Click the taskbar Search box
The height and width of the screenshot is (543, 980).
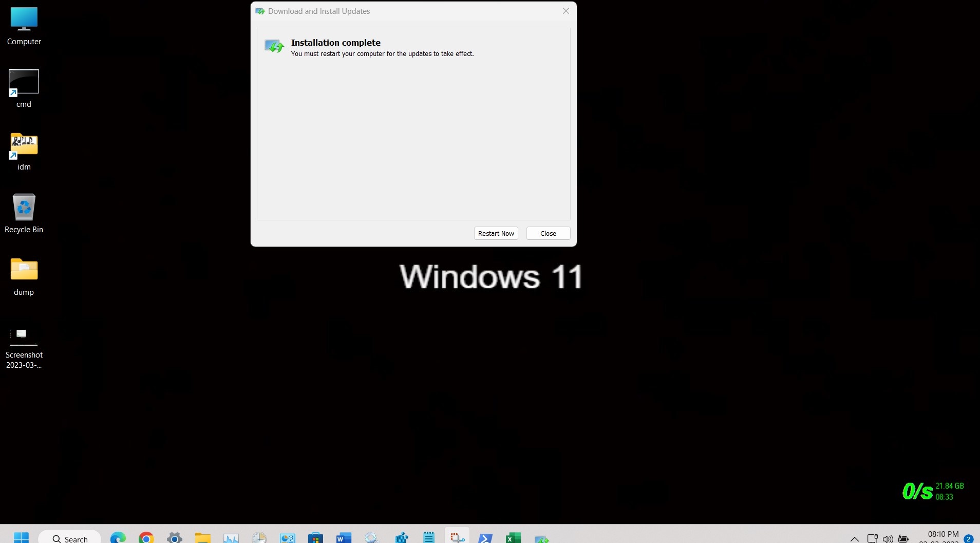coord(70,538)
